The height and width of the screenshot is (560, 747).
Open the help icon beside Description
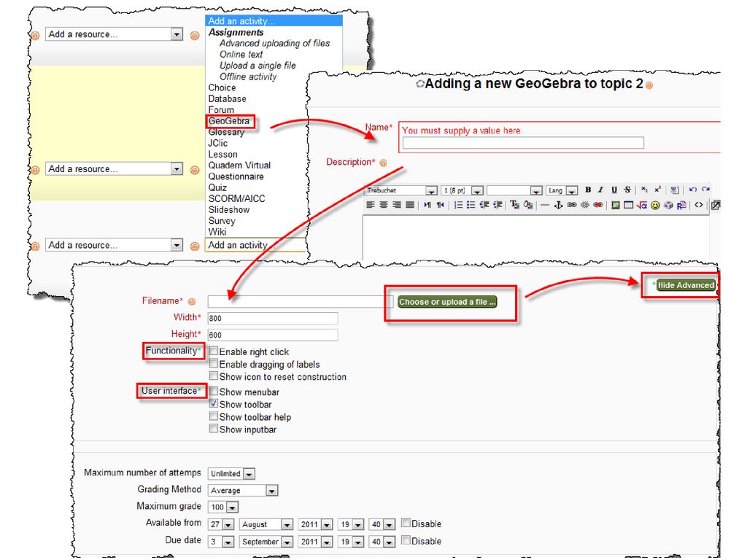[x=383, y=163]
